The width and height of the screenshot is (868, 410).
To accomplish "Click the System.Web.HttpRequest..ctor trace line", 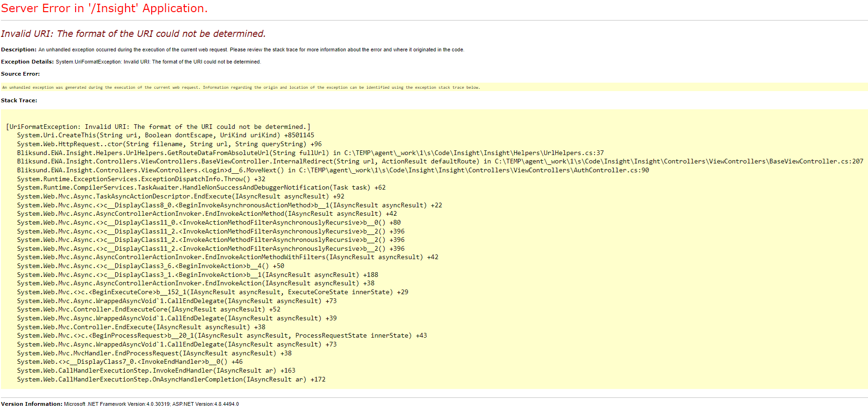I will tap(169, 144).
